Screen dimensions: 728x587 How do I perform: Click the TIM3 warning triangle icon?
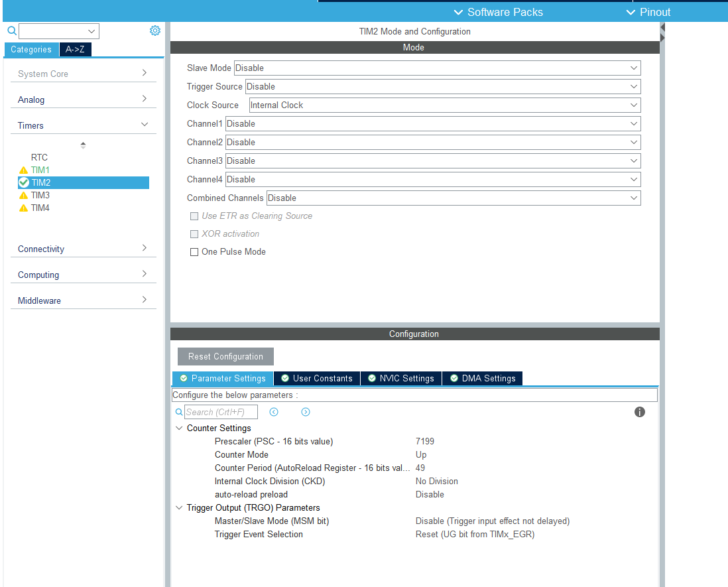coord(23,196)
